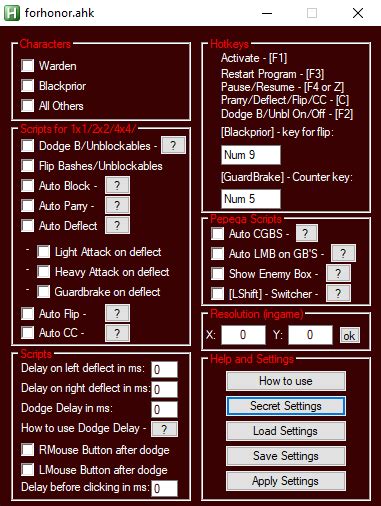Open the How to use button
This screenshot has width=381, height=506.
[286, 381]
